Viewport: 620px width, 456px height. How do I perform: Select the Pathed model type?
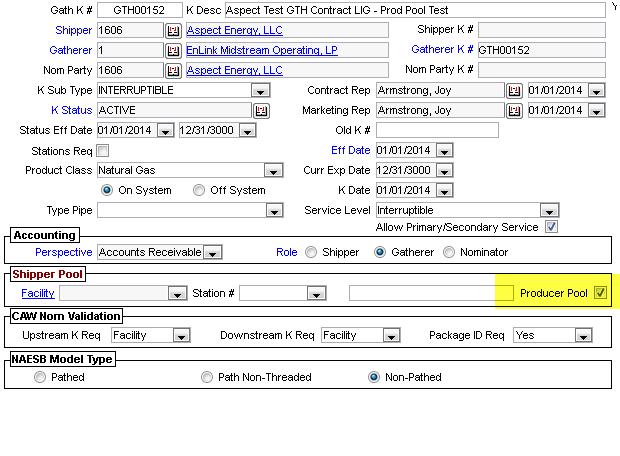(x=40, y=377)
